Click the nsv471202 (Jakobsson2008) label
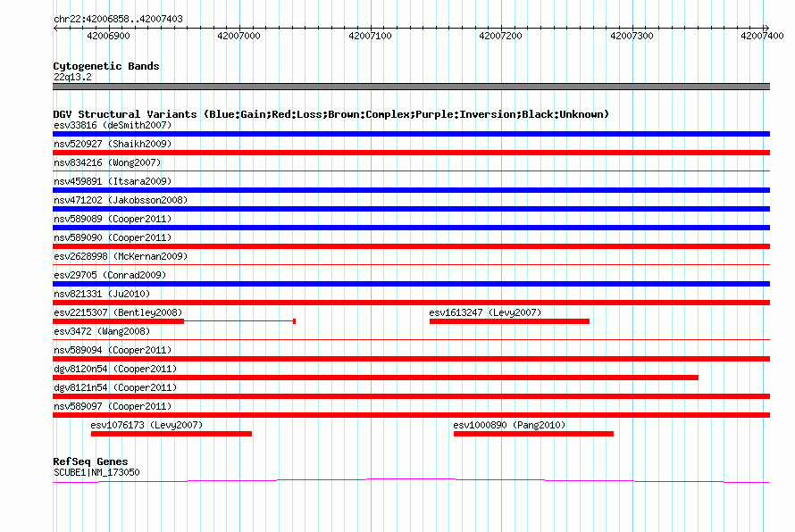 coord(121,200)
